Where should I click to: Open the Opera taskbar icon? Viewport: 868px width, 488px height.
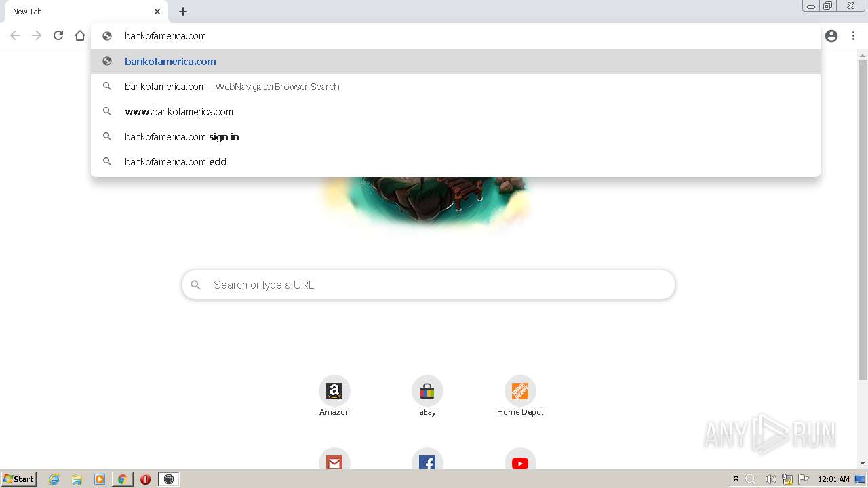(145, 479)
